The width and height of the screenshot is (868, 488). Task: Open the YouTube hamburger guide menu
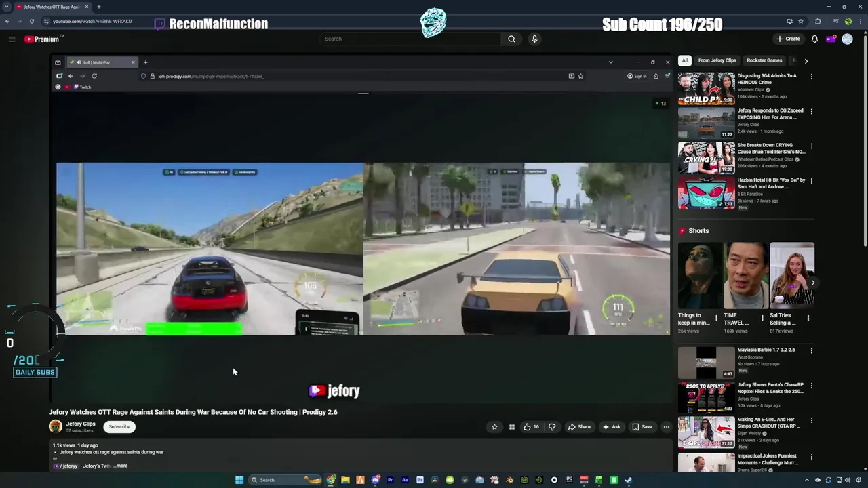[x=12, y=39]
